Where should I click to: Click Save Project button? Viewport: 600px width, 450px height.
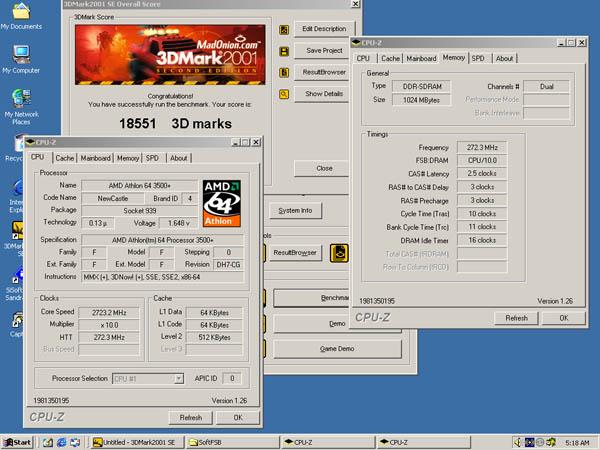click(322, 51)
